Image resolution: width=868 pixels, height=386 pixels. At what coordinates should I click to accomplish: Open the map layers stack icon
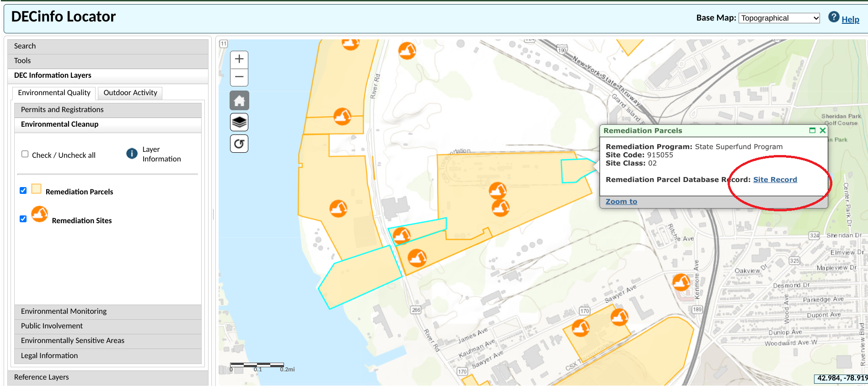[x=239, y=122]
